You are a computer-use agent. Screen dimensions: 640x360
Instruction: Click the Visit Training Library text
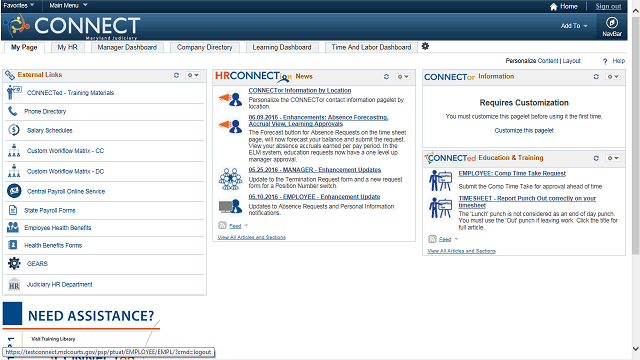pos(53,339)
